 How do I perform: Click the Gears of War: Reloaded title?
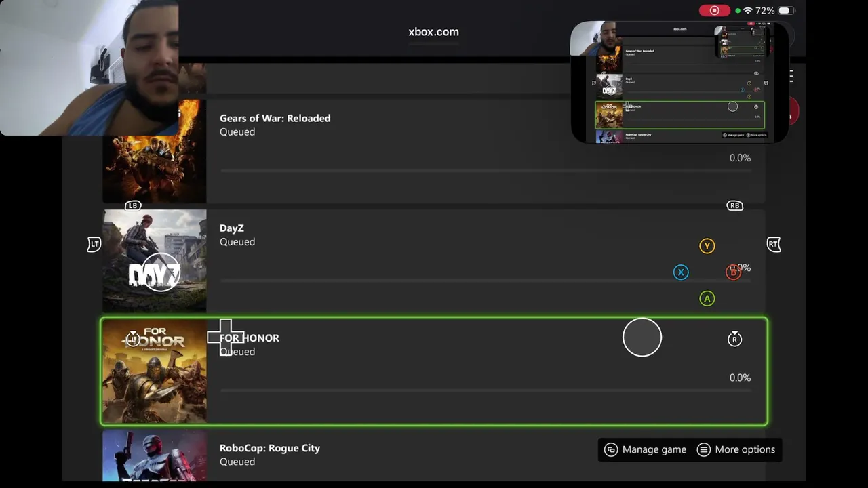point(275,118)
